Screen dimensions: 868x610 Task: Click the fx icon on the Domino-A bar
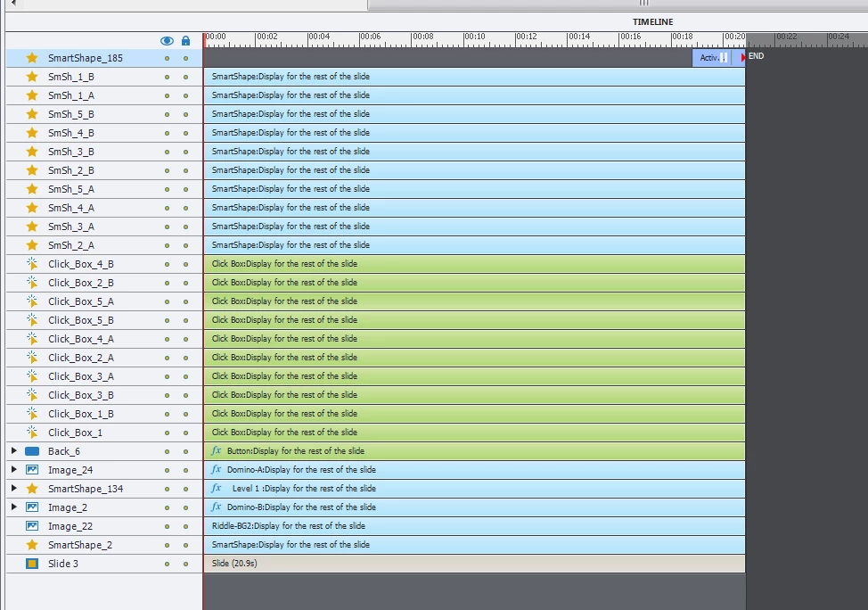(x=216, y=469)
